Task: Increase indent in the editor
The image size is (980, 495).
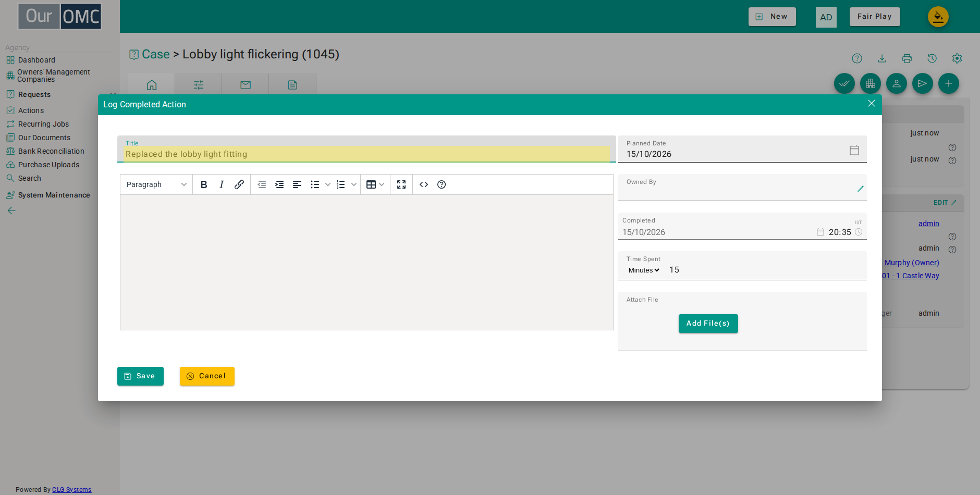Action: [x=279, y=184]
